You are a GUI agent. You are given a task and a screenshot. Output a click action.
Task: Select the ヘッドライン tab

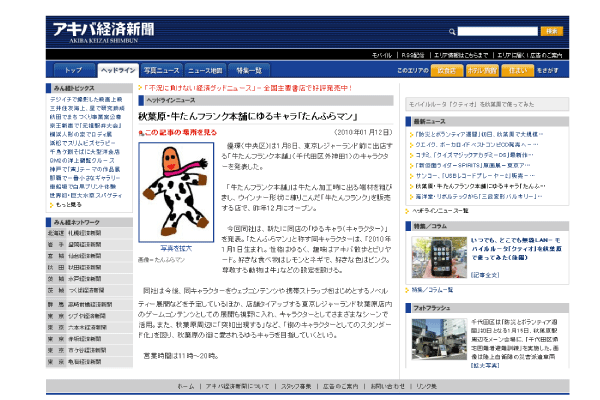pyautogui.click(x=118, y=70)
